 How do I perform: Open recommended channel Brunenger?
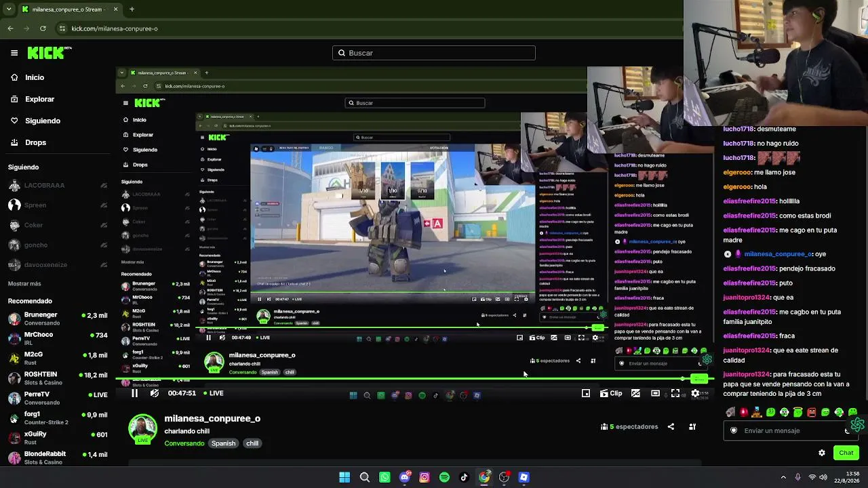click(57, 319)
